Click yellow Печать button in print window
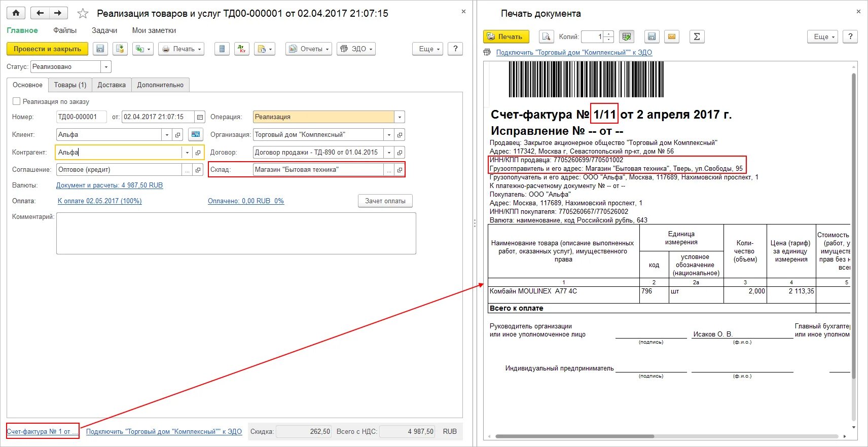 coord(506,36)
